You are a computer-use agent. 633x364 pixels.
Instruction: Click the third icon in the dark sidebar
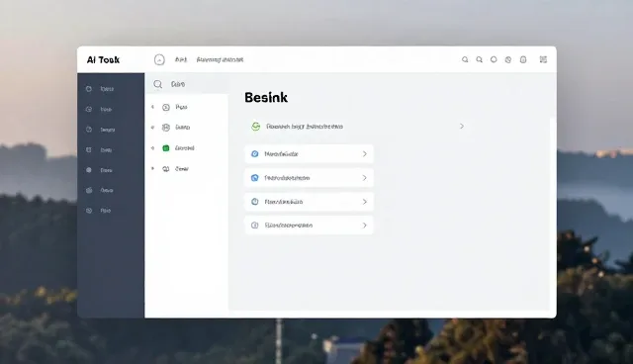click(x=89, y=130)
